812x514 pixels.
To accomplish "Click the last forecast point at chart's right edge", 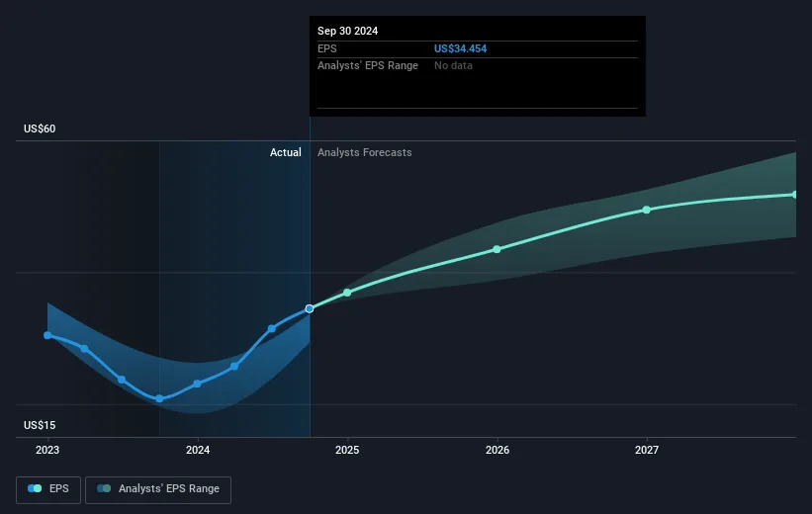I will tap(795, 195).
